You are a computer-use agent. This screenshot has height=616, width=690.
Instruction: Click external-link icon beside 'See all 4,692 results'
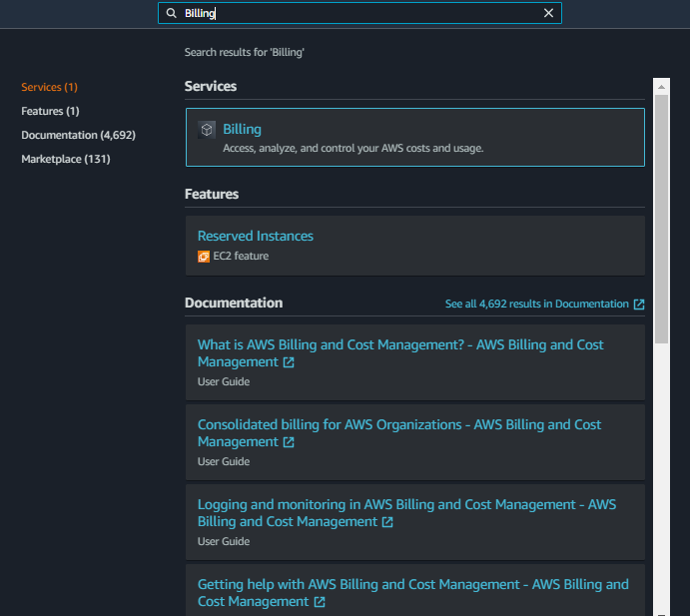click(x=639, y=305)
